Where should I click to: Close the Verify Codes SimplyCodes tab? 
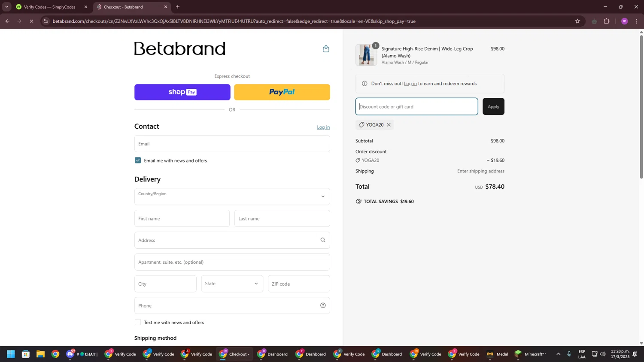85,7
